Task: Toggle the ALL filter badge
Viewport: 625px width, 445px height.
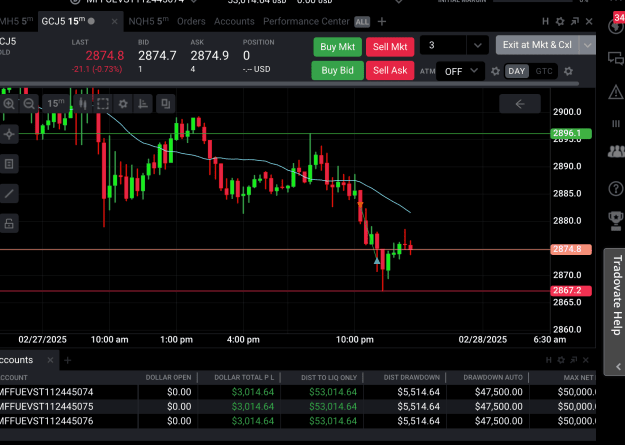Action: coord(362,22)
